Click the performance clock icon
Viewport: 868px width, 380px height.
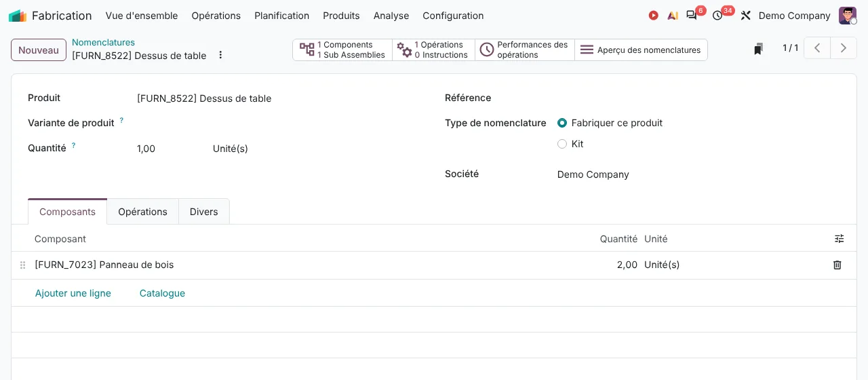tap(486, 50)
